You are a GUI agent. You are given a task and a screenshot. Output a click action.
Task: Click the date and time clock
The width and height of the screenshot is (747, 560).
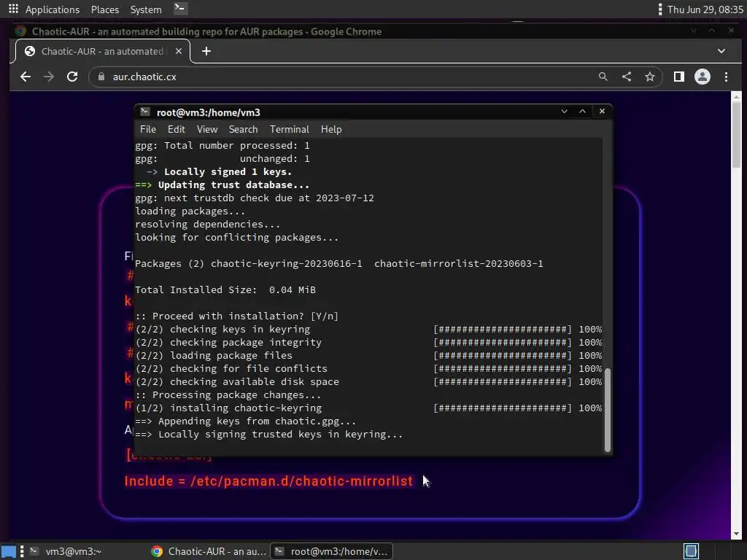pyautogui.click(x=705, y=9)
